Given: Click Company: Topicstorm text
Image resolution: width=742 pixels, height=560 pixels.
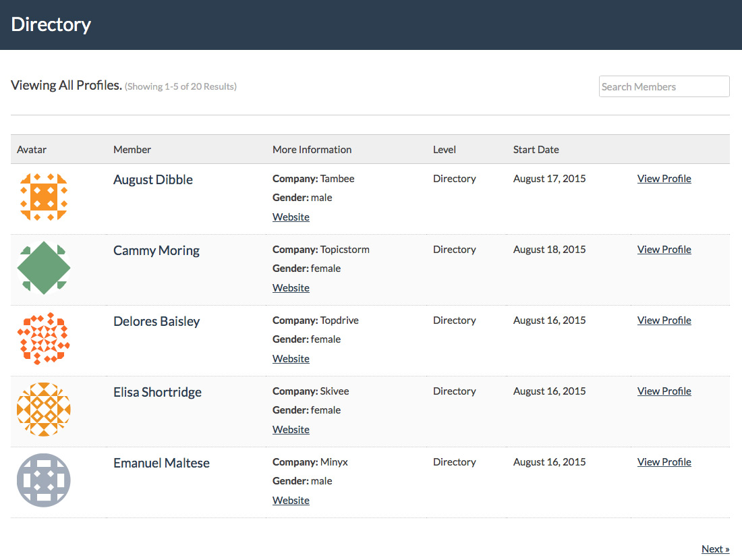Looking at the screenshot, I should 321,250.
